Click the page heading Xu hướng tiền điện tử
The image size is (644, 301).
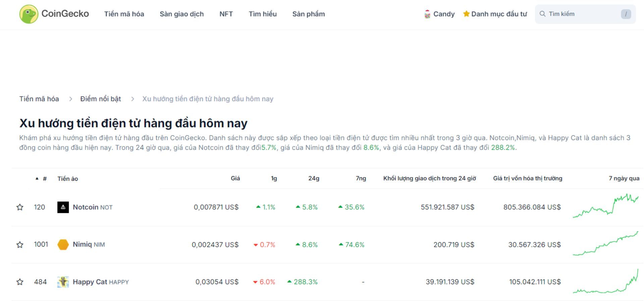pos(133,123)
